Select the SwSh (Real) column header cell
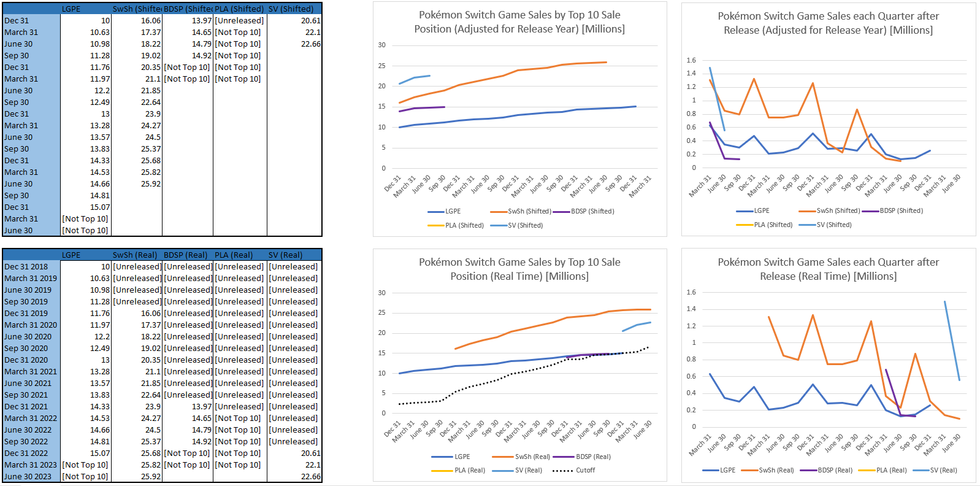The image size is (980, 486). pos(137,255)
